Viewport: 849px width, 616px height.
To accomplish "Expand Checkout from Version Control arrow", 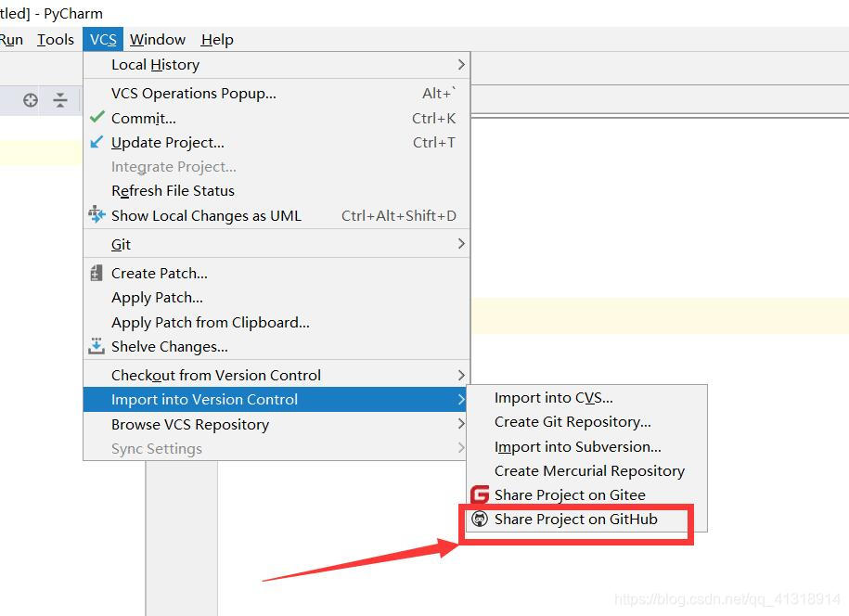I will pyautogui.click(x=461, y=375).
